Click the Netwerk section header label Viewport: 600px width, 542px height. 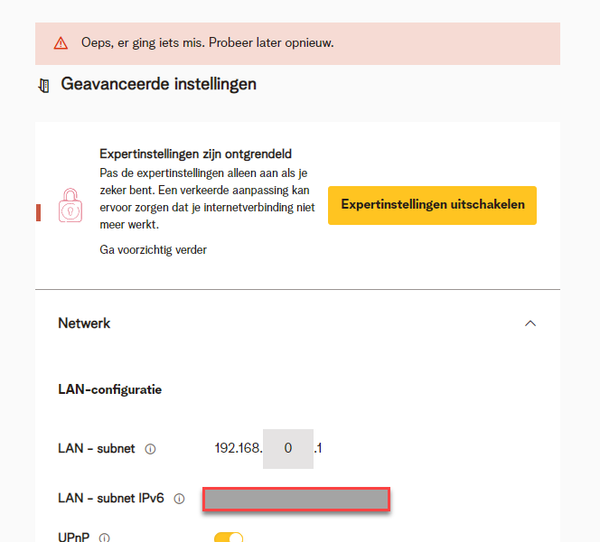[x=84, y=324]
